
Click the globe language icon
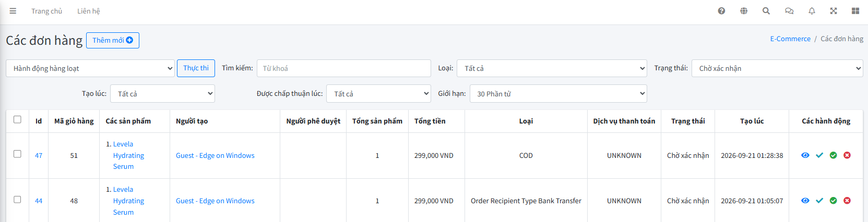pos(744,11)
